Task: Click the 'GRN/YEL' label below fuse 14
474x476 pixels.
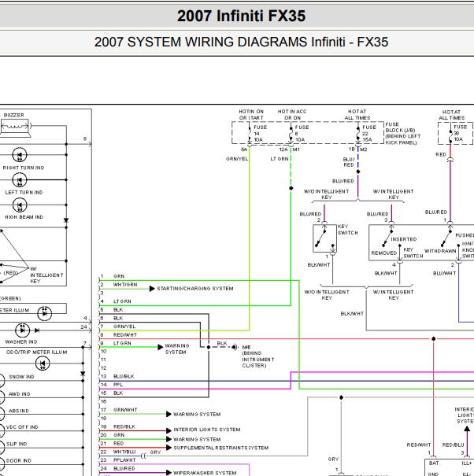Action: tap(237, 159)
